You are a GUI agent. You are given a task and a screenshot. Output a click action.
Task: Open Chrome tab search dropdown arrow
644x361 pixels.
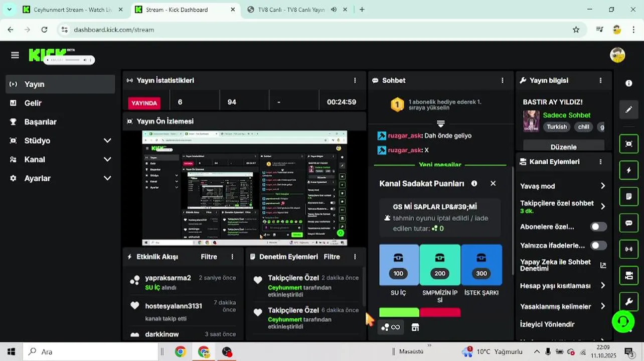coord(10,10)
